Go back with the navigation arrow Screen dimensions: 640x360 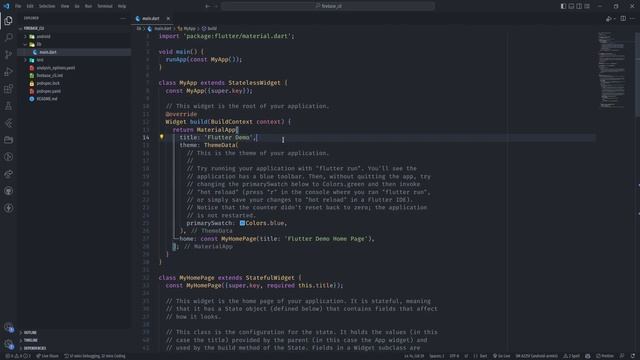[x=207, y=6]
